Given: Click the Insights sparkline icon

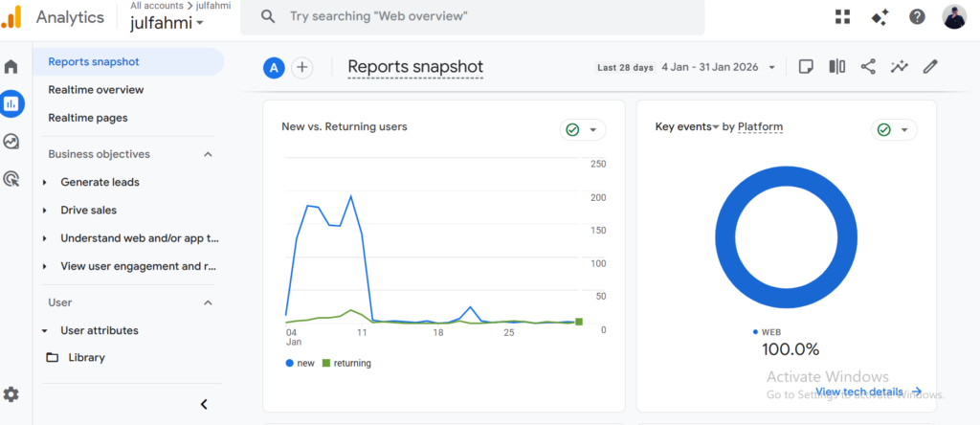Looking at the screenshot, I should tap(899, 67).
